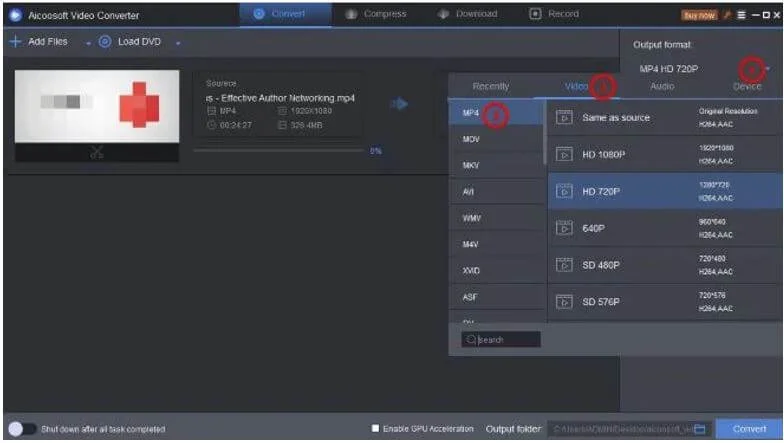Click the Buy now button
Screen dimensions: 784x443
click(x=699, y=15)
